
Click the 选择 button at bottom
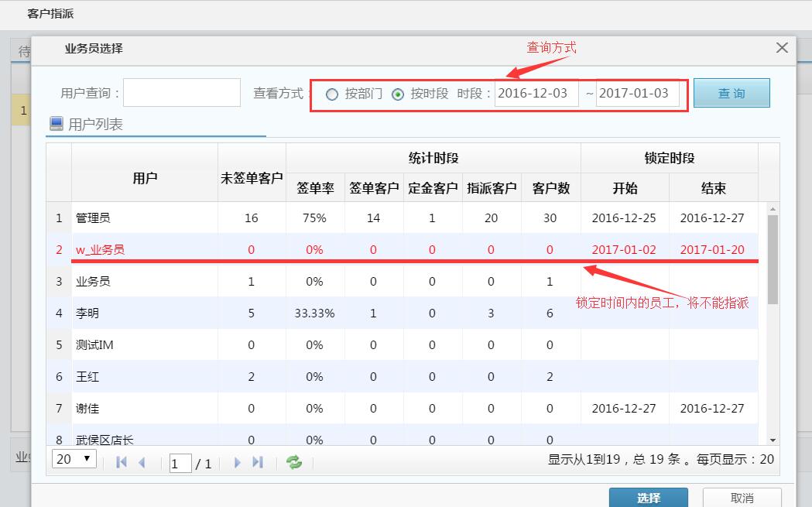pos(649,498)
